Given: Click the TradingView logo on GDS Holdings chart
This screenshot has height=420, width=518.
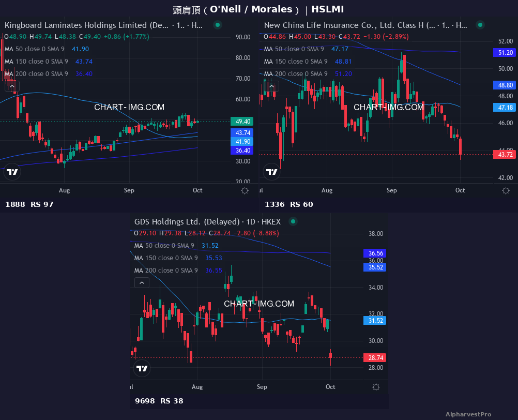Looking at the screenshot, I should [142, 368].
